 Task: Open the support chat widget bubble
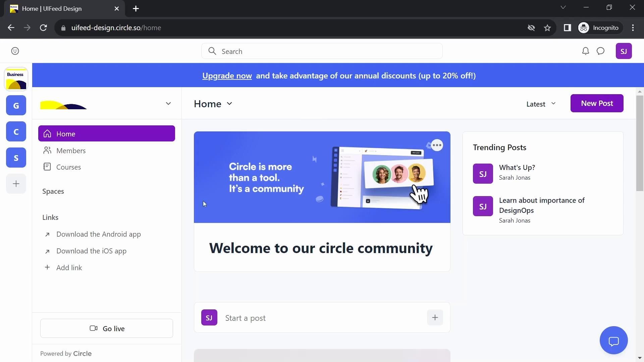point(613,341)
